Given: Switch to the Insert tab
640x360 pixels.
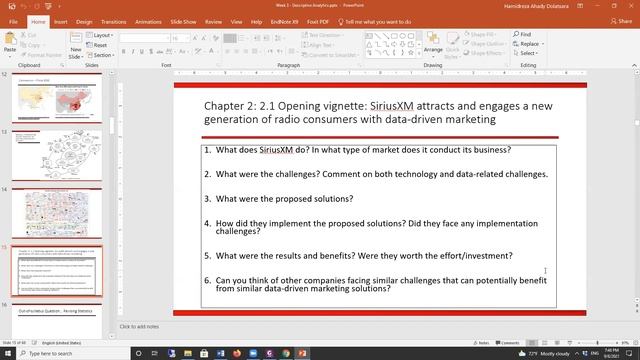Looking at the screenshot, I should coord(61,22).
